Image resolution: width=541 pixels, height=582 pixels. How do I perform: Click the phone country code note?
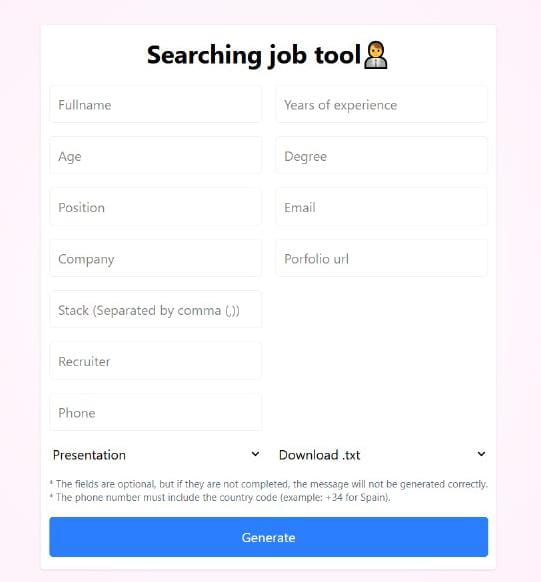coord(220,497)
